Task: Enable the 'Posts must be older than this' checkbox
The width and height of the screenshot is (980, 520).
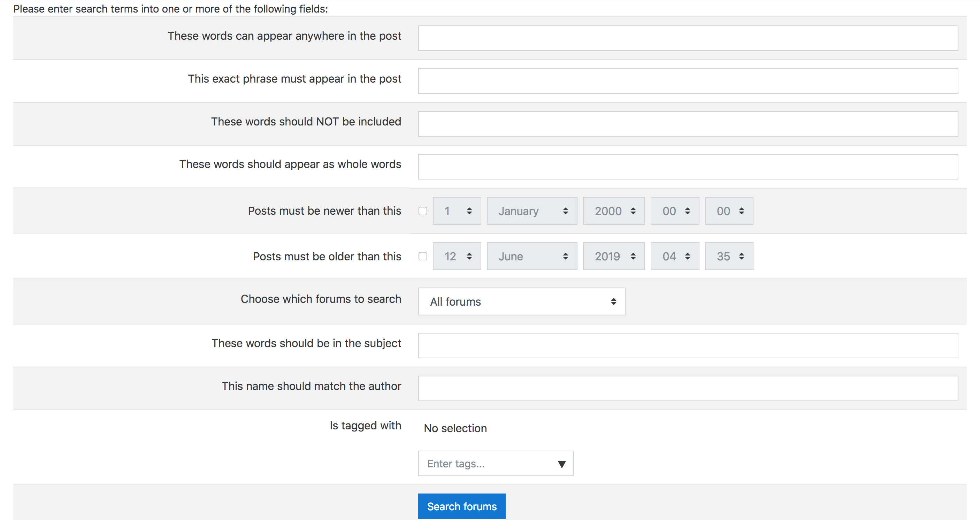Action: coord(423,256)
